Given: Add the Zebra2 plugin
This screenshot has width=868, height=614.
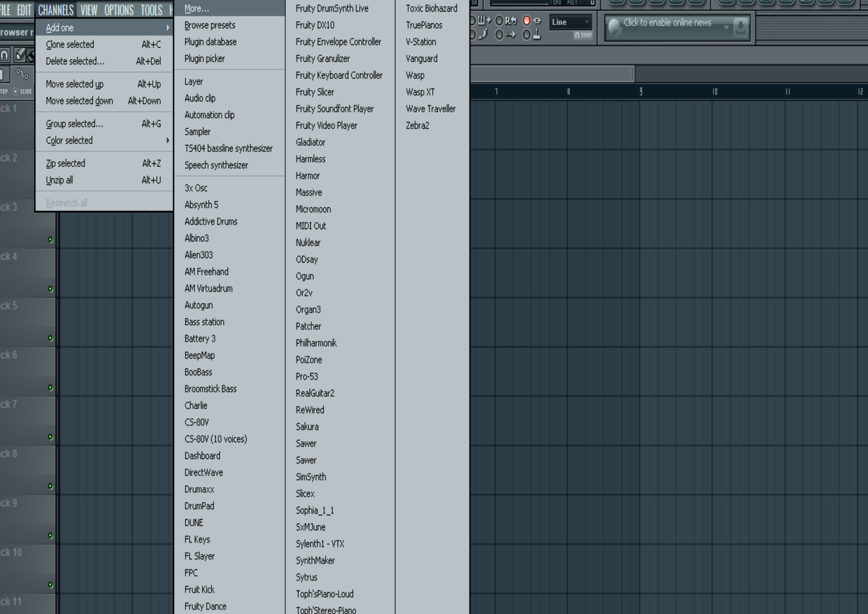Looking at the screenshot, I should coord(433,125).
